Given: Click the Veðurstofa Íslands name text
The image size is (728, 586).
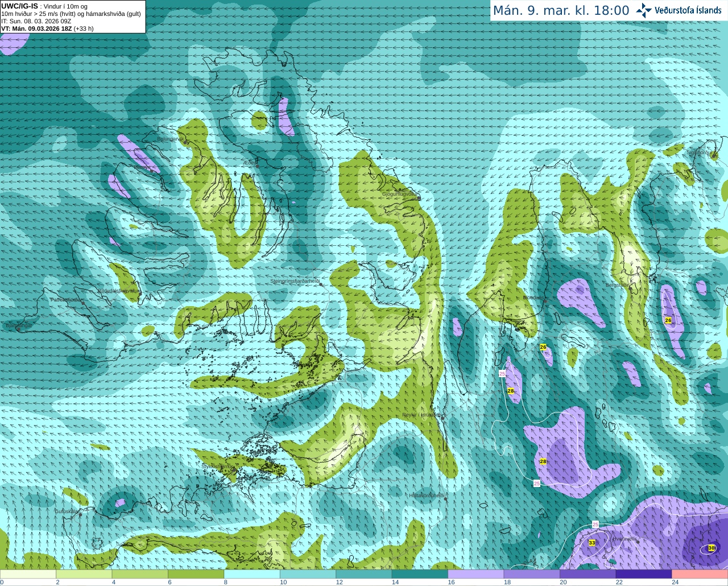Looking at the screenshot, I should [688, 10].
